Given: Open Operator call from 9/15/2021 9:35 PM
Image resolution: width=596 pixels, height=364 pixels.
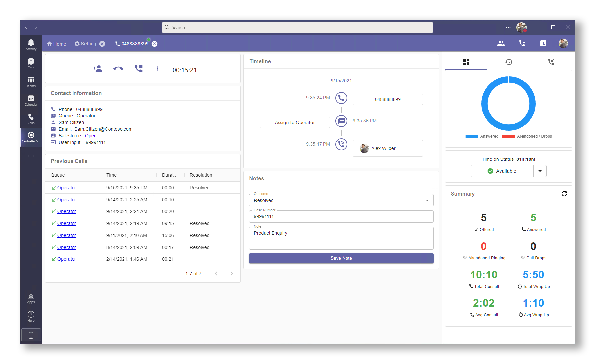Looking at the screenshot, I should [x=67, y=188].
